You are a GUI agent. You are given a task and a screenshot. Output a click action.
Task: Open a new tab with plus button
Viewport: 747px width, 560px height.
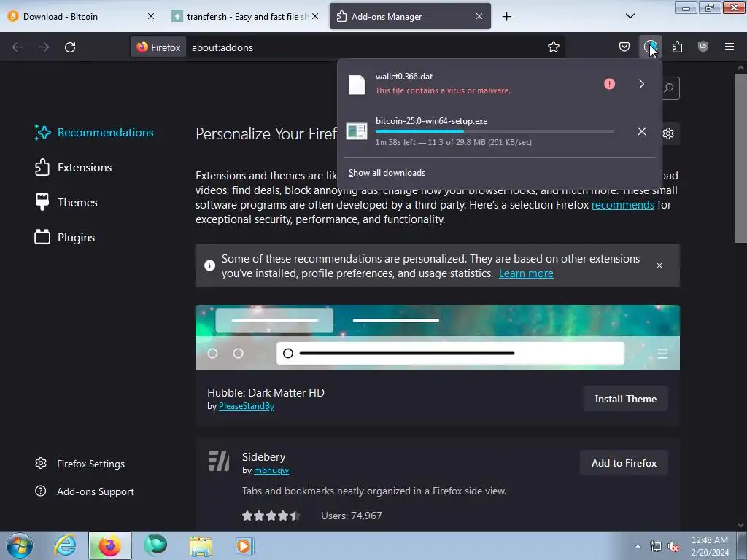506,17
